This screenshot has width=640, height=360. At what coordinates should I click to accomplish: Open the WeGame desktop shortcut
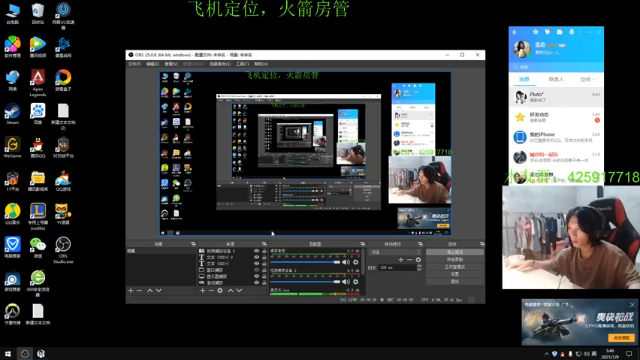12,148
